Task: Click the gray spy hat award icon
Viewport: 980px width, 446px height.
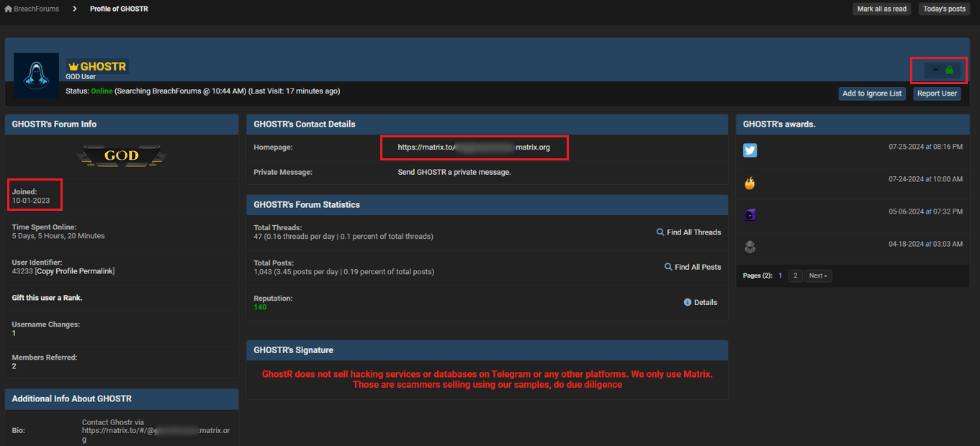Action: (750, 246)
